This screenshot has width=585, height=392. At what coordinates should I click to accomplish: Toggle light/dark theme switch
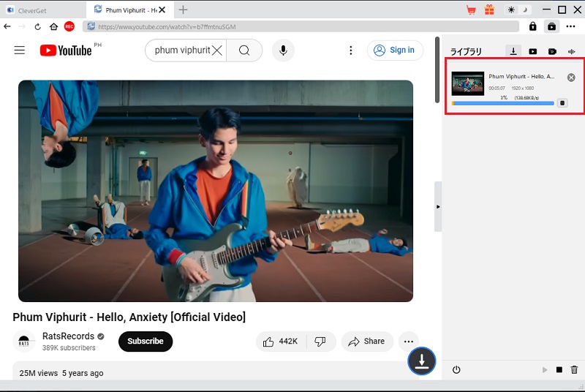click(518, 10)
